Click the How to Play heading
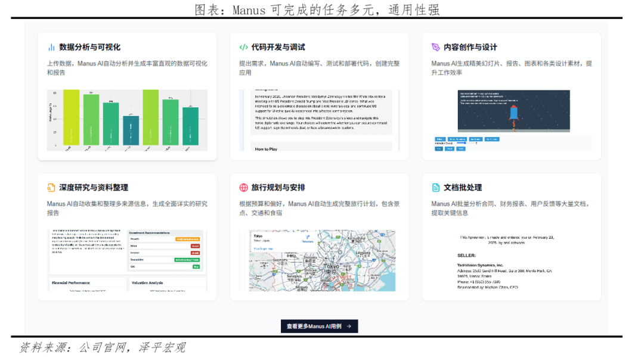Screen dimensions: 644x364 click(x=266, y=149)
